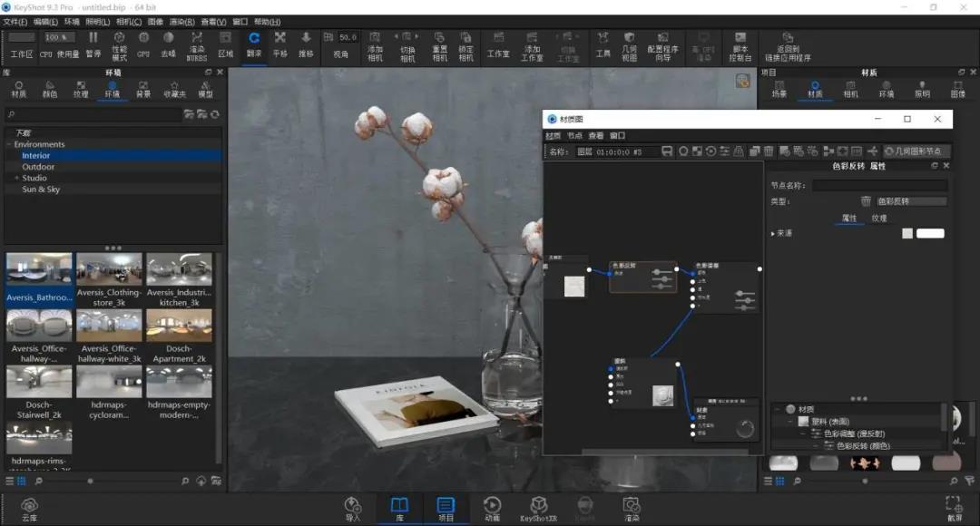Toggle Performance Mode (性能模式) in toolbar
This screenshot has height=526, width=980.
[119, 46]
